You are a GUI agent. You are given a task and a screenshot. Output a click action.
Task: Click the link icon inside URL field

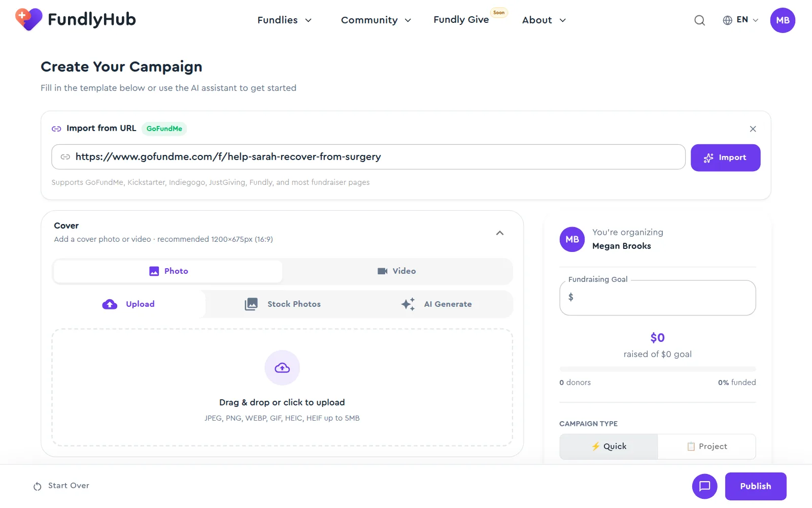pos(65,157)
